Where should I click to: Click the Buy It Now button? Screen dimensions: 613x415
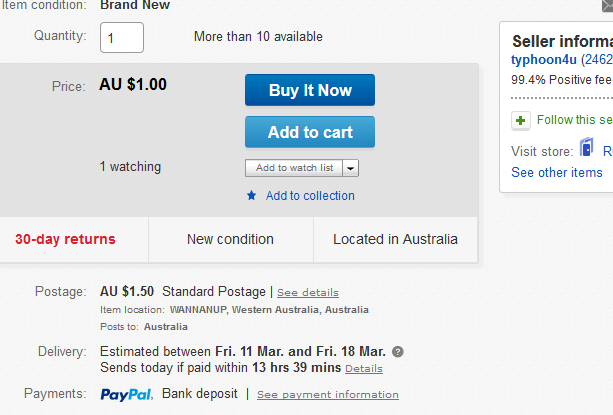point(310,90)
